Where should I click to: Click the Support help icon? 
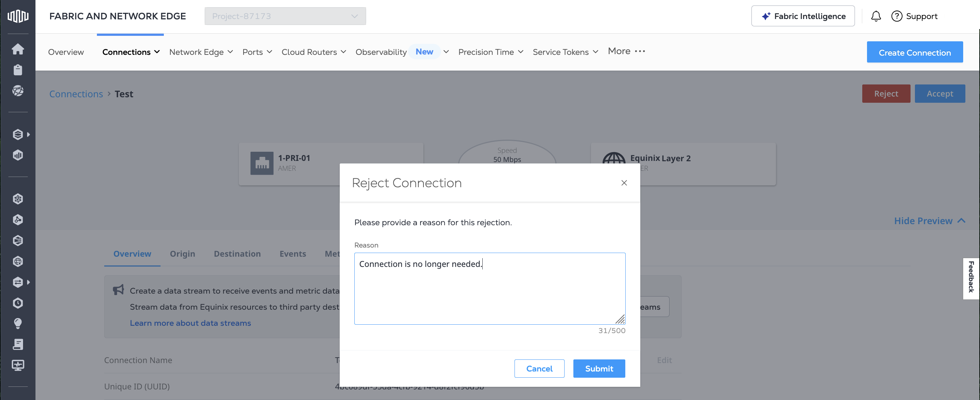(897, 16)
